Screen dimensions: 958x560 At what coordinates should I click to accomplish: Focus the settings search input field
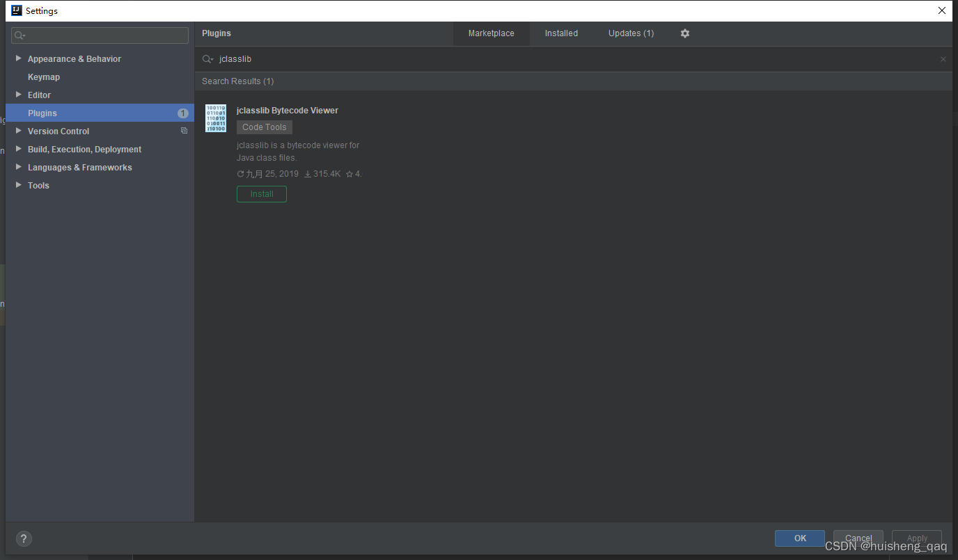tap(100, 35)
